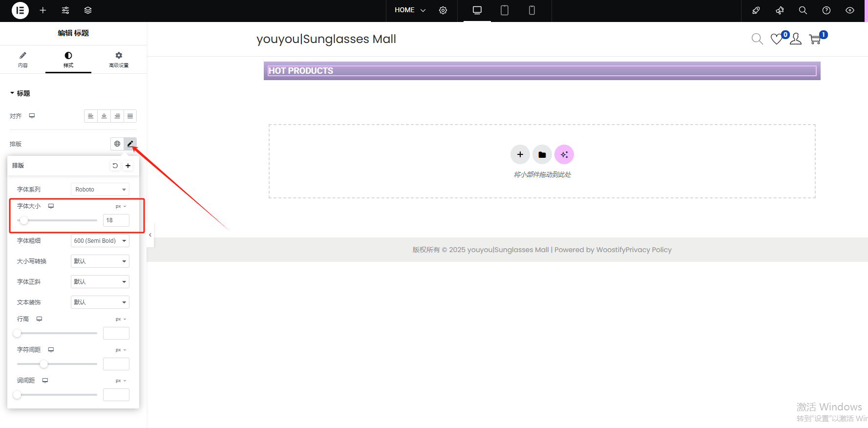Switch to the 高级设置 tab

[x=119, y=59]
